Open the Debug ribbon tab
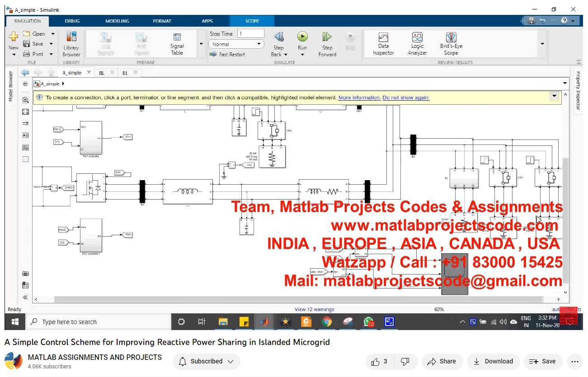The height and width of the screenshot is (377, 588). [72, 21]
